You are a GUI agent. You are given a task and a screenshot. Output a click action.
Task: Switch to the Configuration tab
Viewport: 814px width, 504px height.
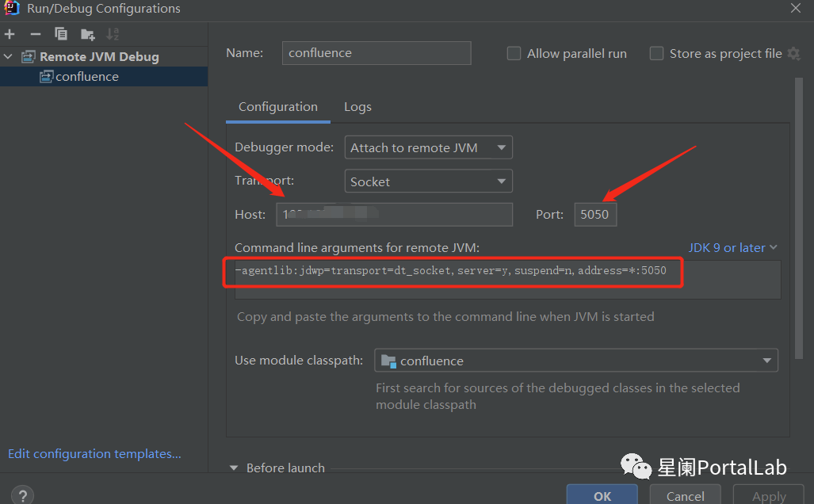[x=277, y=107]
